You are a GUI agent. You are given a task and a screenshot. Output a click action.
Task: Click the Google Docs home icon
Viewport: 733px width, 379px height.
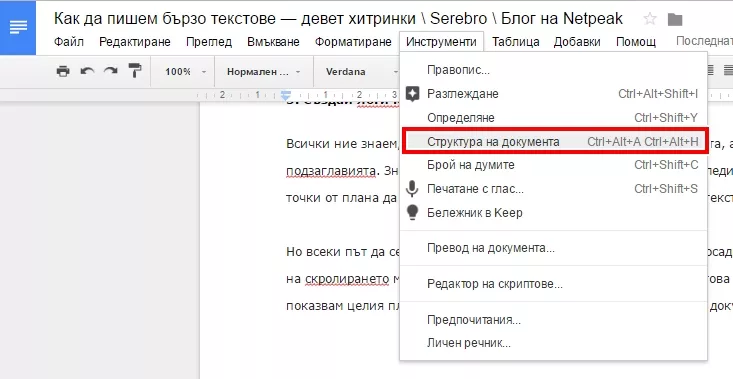pyautogui.click(x=18, y=28)
